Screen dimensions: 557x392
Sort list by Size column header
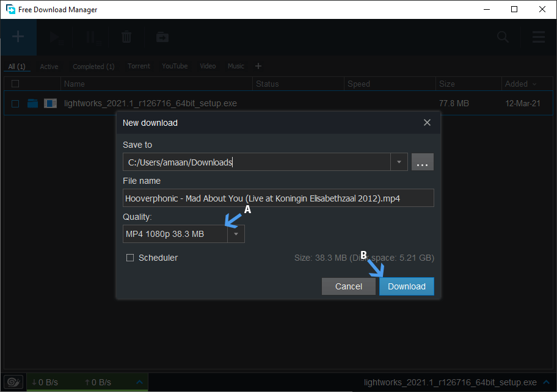(x=468, y=84)
